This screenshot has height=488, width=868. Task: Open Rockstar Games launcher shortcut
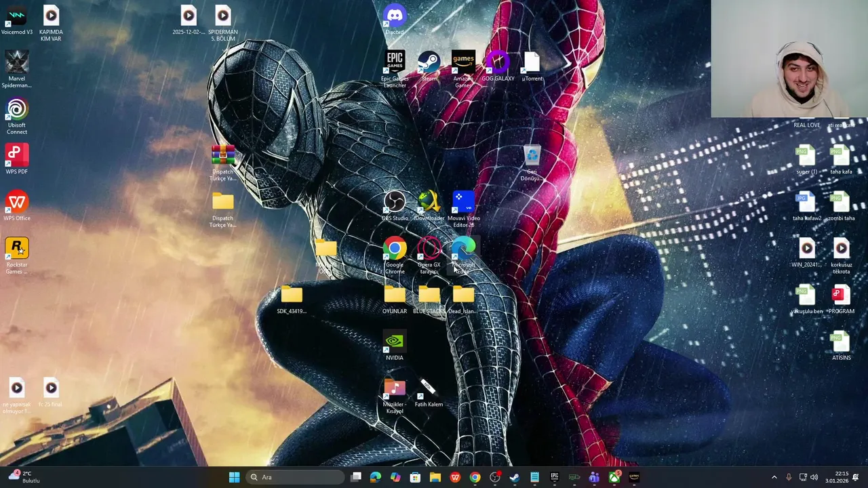[16, 256]
